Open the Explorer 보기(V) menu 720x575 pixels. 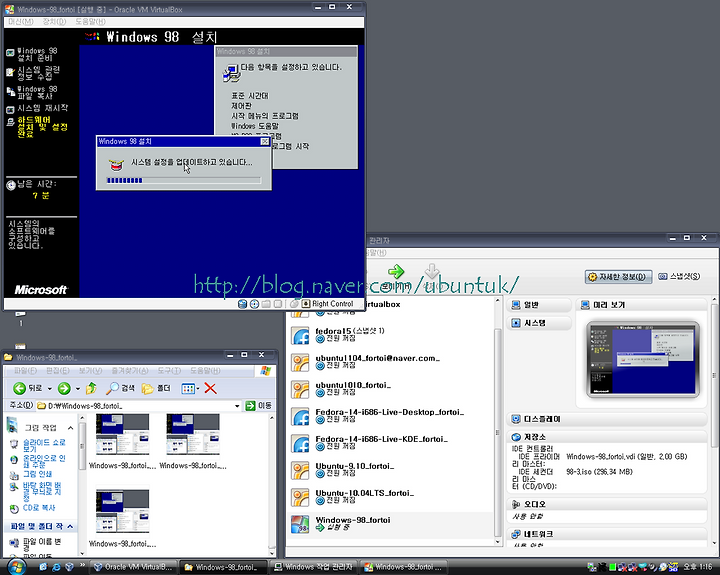90,371
